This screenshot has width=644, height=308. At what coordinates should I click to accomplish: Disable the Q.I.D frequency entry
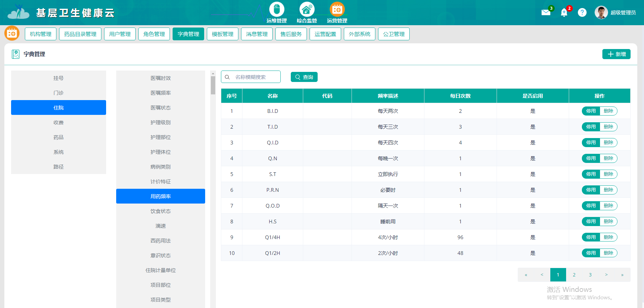(x=591, y=142)
